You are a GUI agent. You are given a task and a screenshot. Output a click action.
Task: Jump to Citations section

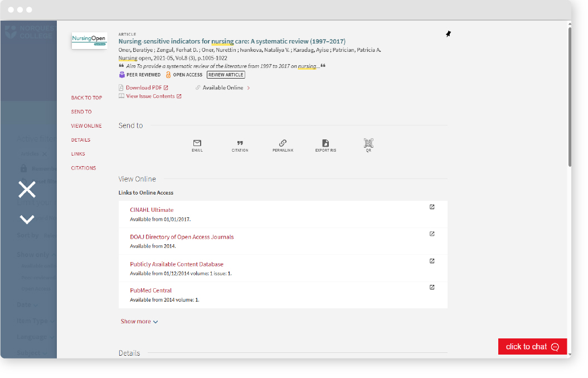tap(84, 168)
